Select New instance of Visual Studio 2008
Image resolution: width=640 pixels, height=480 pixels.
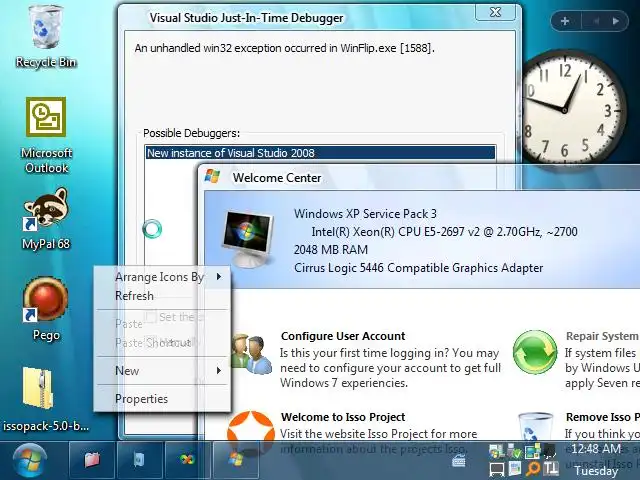321,153
